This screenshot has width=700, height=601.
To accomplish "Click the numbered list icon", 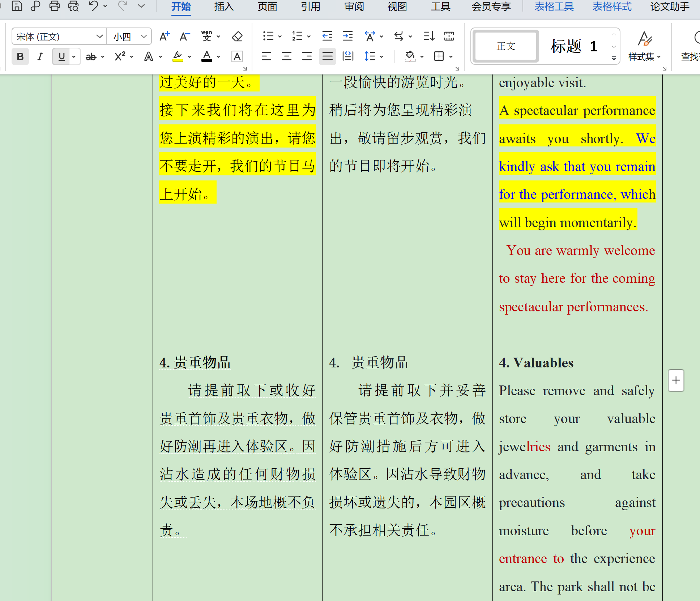I will coord(297,36).
